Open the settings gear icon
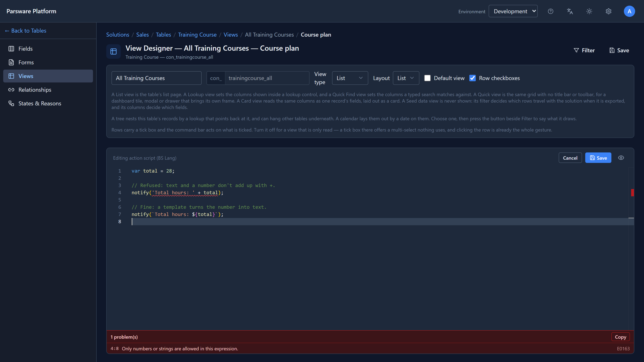 (609, 11)
